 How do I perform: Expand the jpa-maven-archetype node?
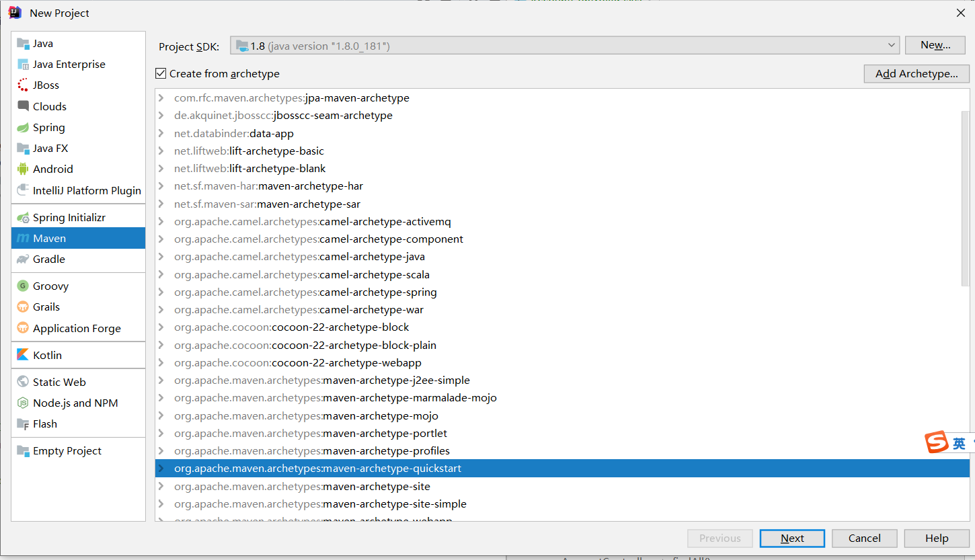(x=161, y=98)
